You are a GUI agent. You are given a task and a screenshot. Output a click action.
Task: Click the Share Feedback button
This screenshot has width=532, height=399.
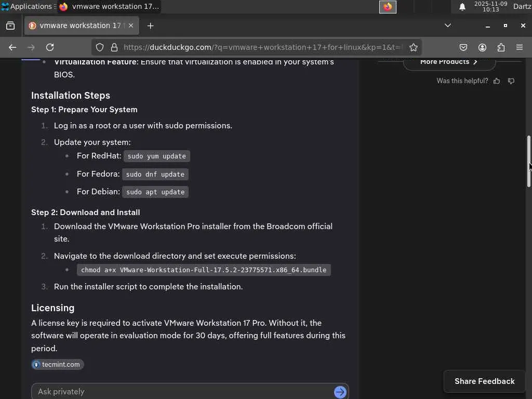(x=485, y=381)
